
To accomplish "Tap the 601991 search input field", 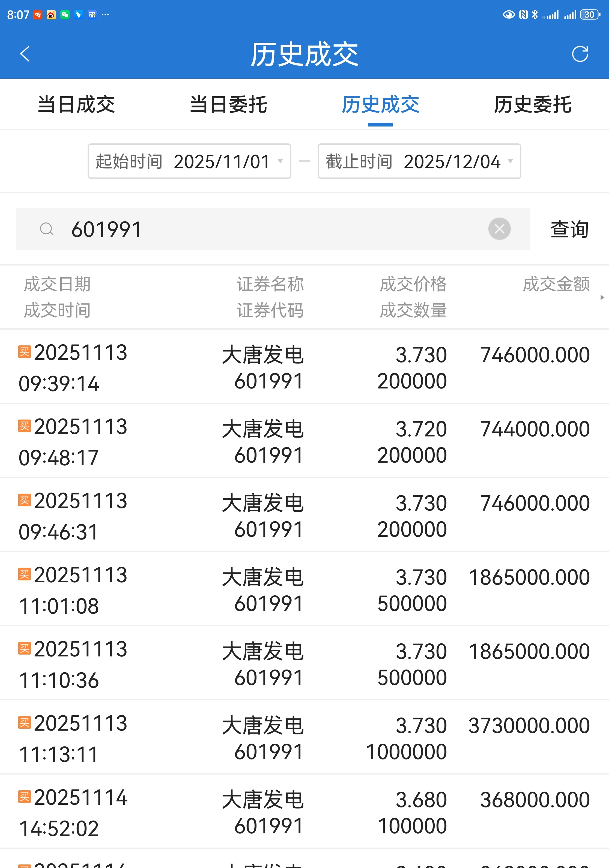I will (x=265, y=229).
